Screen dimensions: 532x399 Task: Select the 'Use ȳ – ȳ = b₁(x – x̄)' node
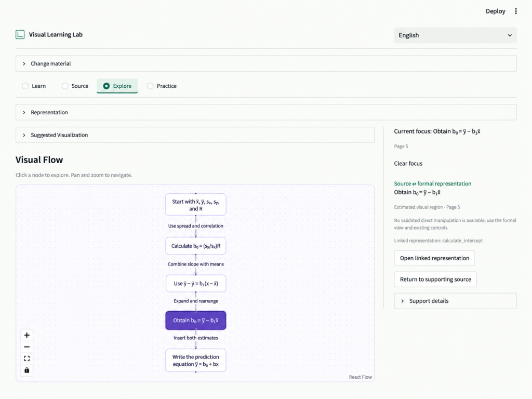tap(196, 284)
